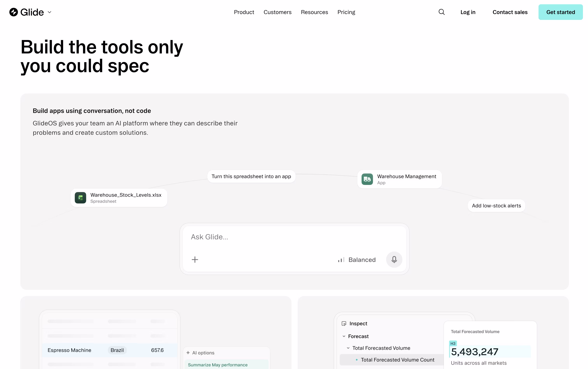588x369 pixels.
Task: Click the plus attachment icon
Action: tap(194, 260)
